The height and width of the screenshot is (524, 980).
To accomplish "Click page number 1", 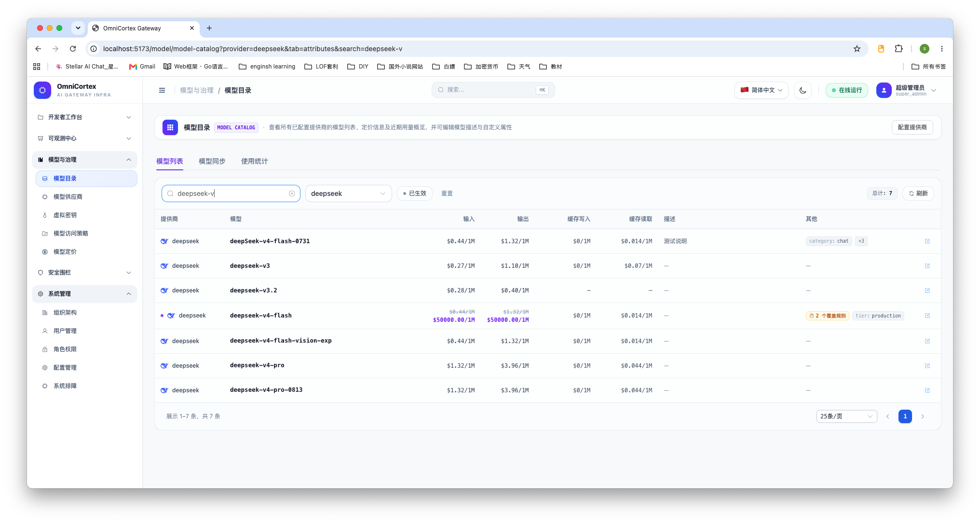I will (x=905, y=416).
